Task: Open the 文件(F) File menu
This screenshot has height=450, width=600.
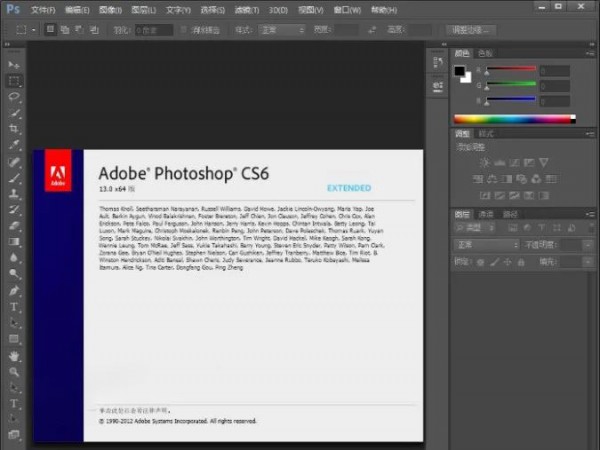Action: 43,10
